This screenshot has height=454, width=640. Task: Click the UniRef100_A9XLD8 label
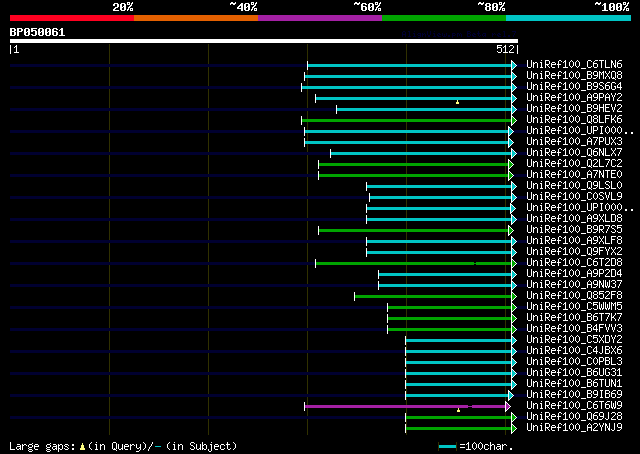point(574,219)
